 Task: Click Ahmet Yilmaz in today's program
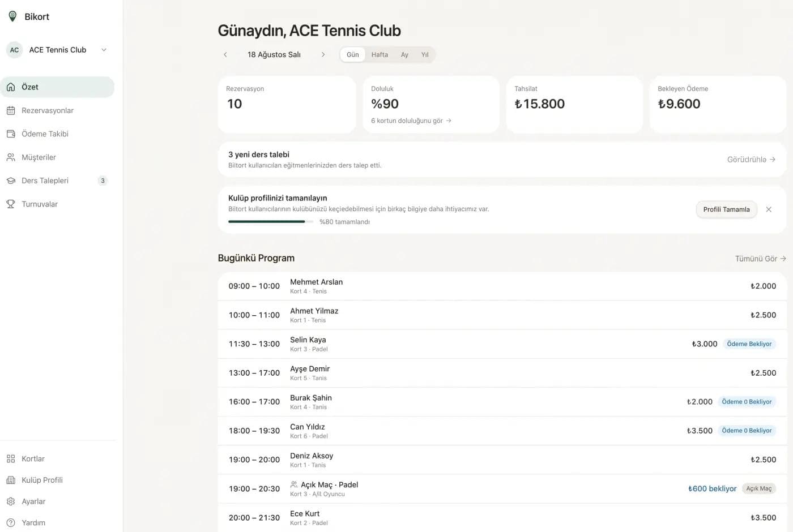coord(314,311)
